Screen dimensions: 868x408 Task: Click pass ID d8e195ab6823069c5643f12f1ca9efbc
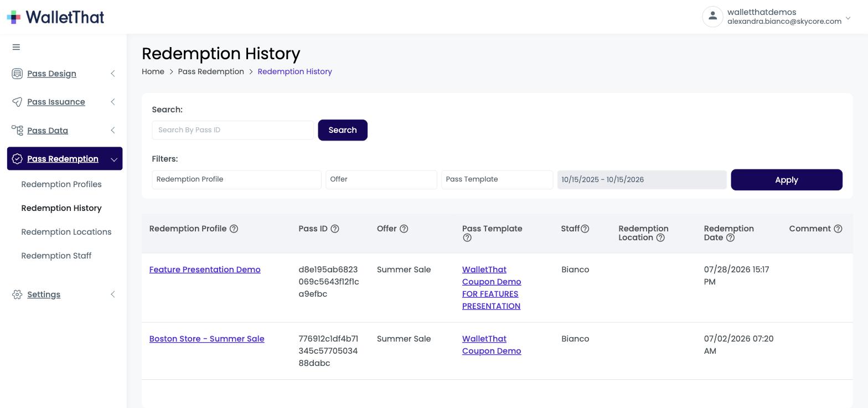pyautogui.click(x=329, y=282)
